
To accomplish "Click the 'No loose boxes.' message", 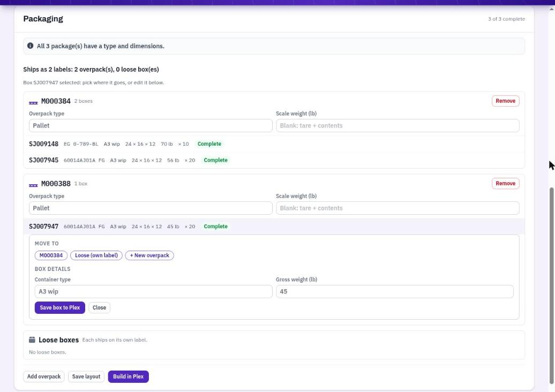I will click(48, 352).
